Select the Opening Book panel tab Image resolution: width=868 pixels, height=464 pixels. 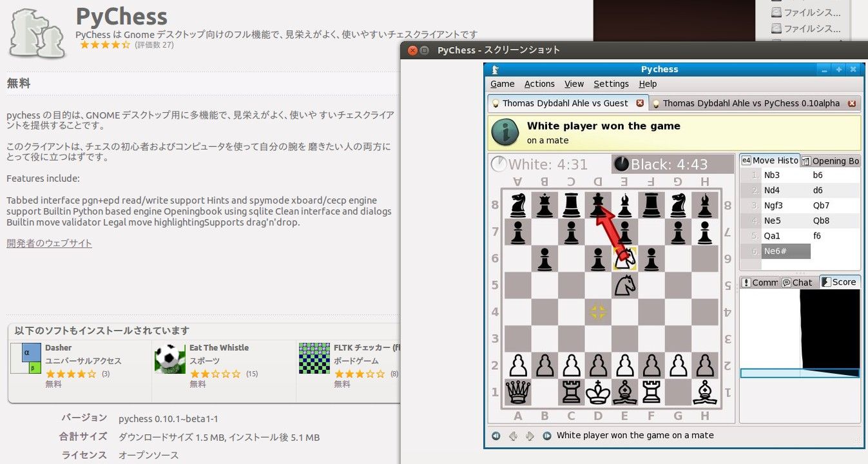click(831, 161)
